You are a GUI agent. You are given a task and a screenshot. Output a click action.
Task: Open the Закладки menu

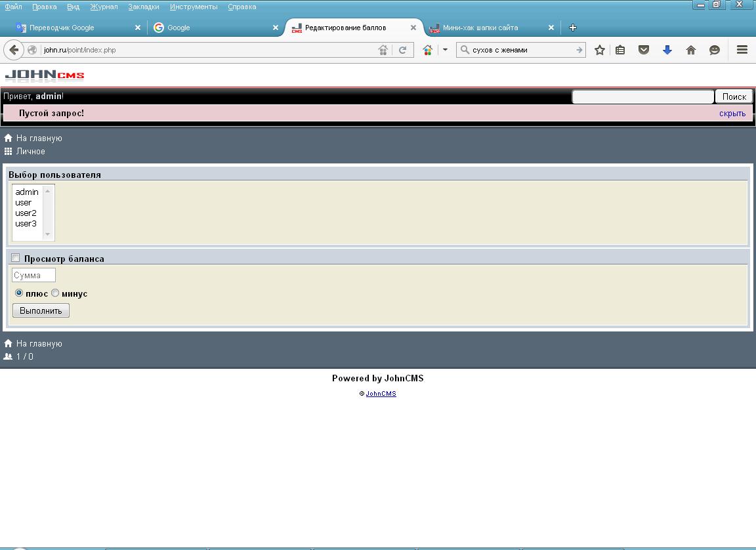[144, 7]
